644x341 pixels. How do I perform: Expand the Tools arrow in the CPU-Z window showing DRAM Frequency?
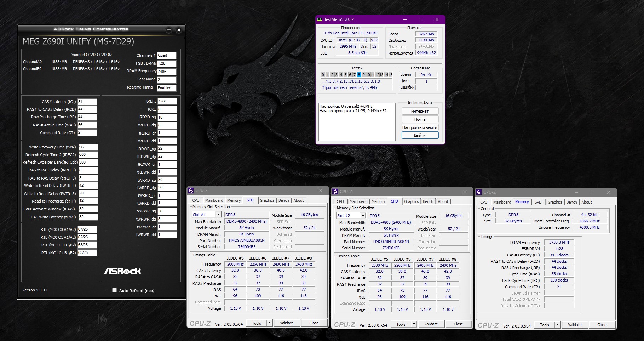coord(557,325)
